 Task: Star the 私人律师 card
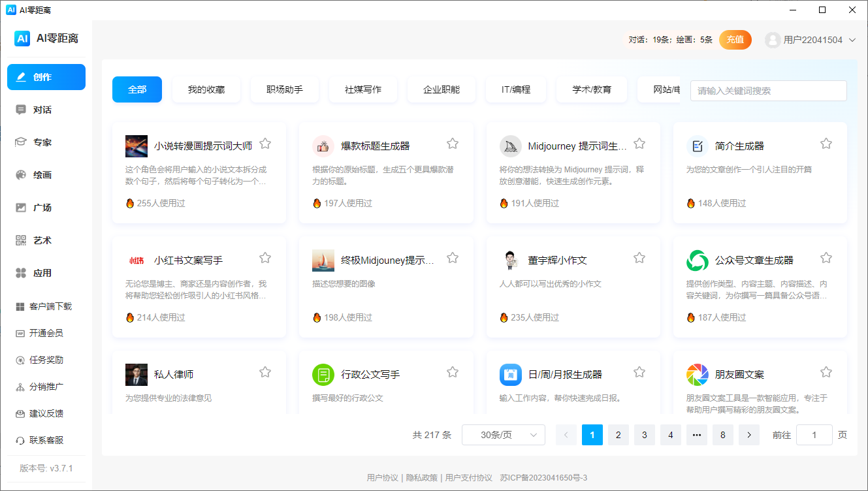(265, 372)
